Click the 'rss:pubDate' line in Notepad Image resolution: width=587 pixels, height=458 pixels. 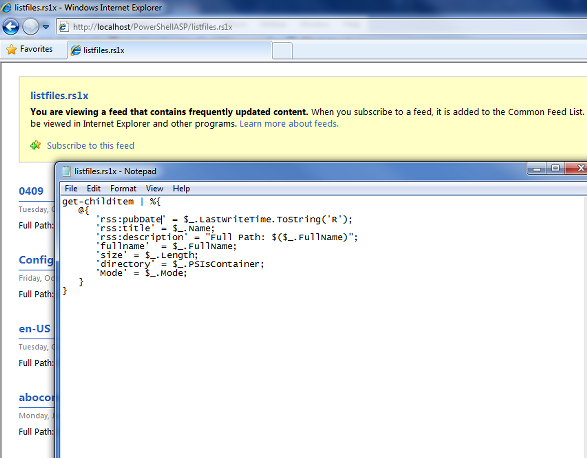point(224,219)
